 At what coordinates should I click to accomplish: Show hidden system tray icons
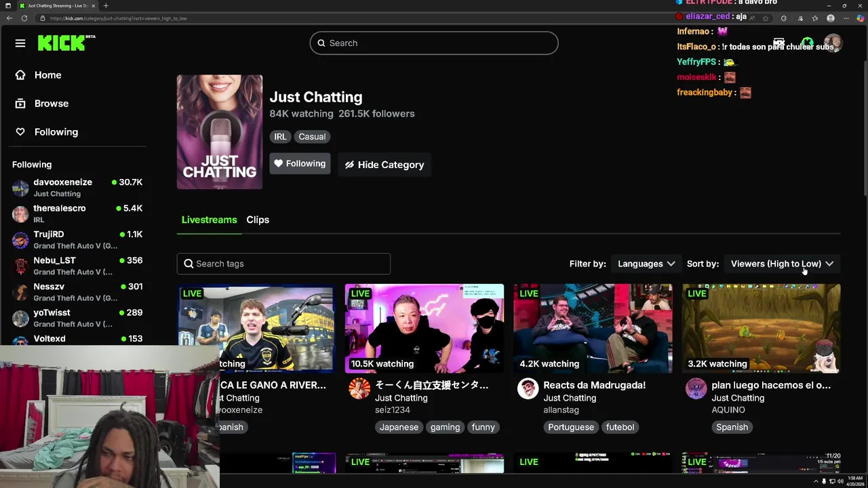point(816,481)
